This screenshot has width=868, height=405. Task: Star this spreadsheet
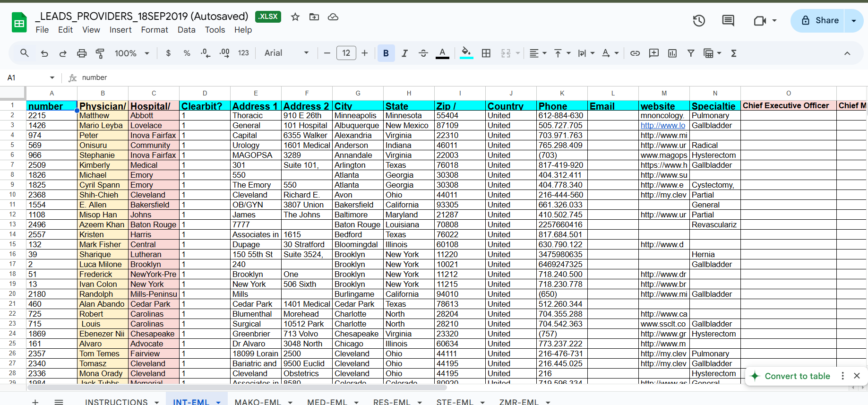point(295,17)
